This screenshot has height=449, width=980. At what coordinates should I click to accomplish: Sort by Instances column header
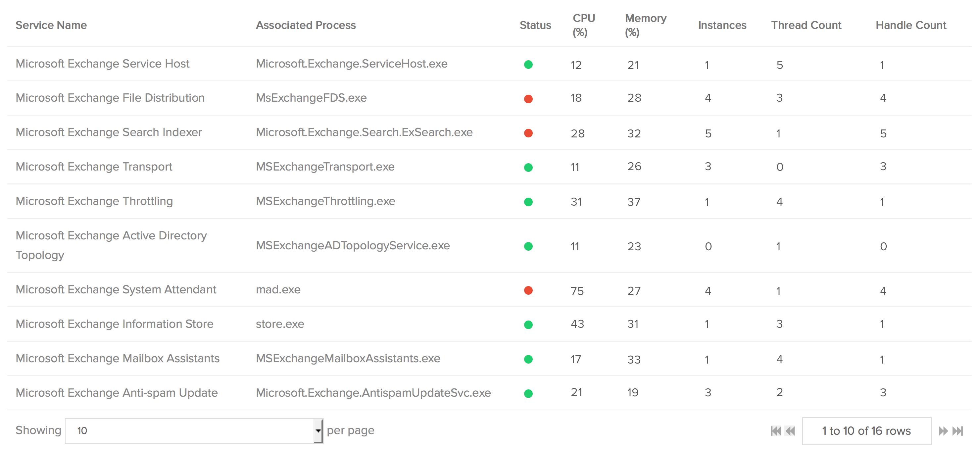722,25
